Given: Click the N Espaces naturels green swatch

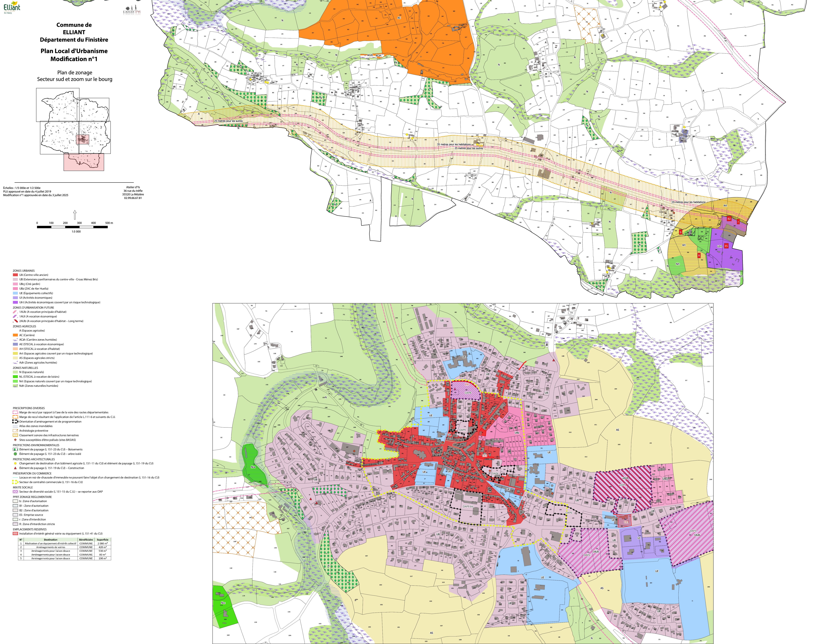Looking at the screenshot, I should pyautogui.click(x=15, y=372).
